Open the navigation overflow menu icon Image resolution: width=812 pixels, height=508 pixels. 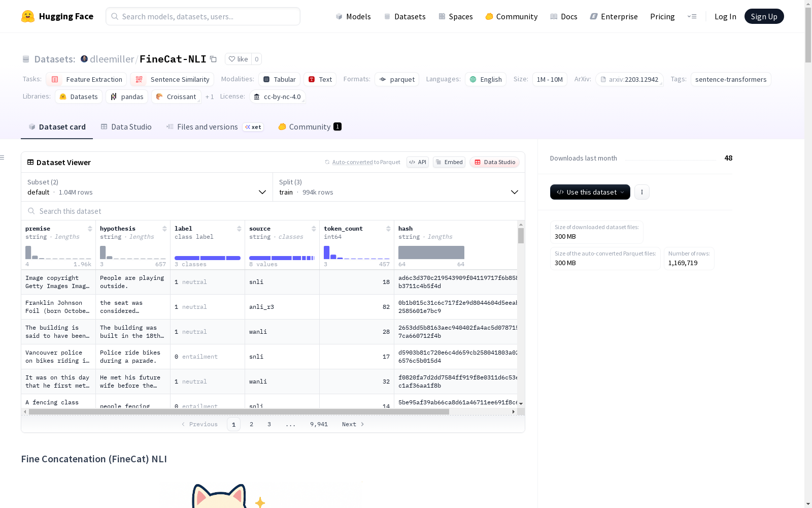pos(692,16)
